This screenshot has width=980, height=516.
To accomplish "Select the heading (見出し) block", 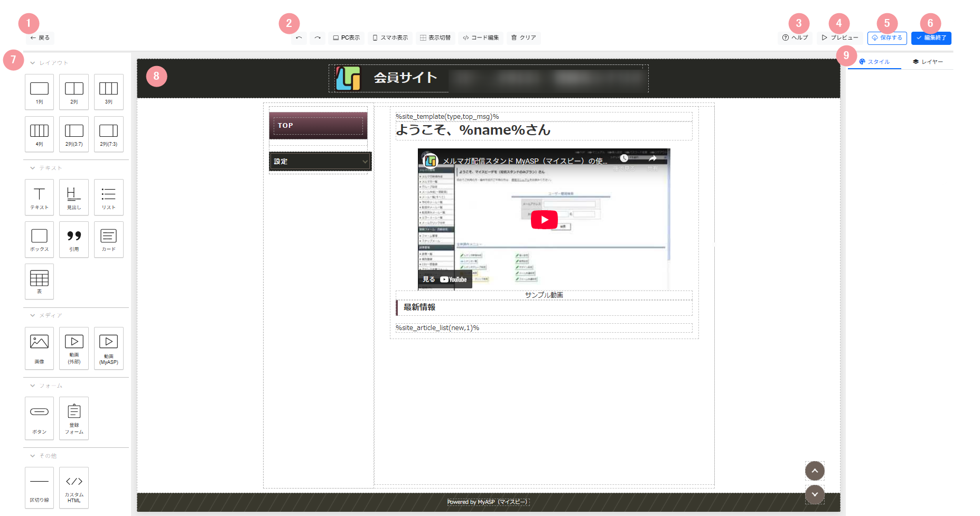I will pyautogui.click(x=74, y=198).
